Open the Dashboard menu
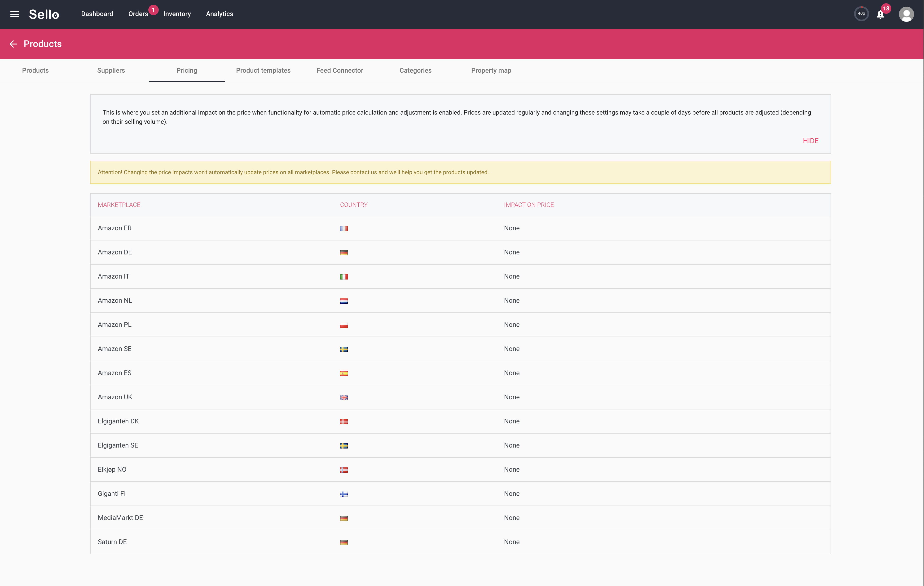The height and width of the screenshot is (586, 924). pos(97,14)
